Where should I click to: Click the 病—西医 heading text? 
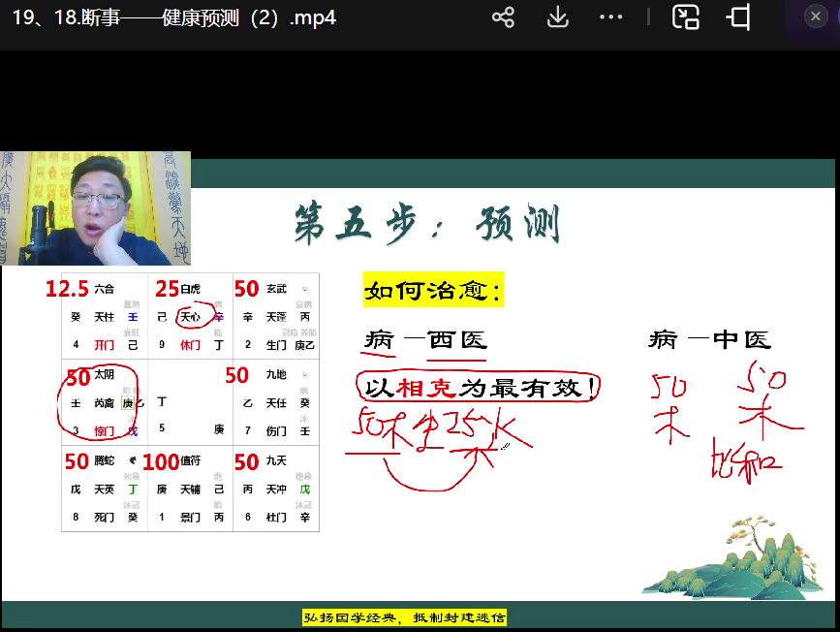tap(425, 339)
